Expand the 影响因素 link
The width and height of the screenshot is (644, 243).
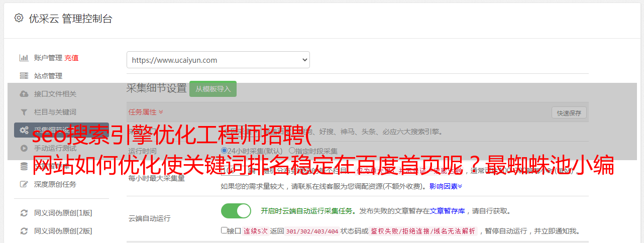[x=446, y=186]
